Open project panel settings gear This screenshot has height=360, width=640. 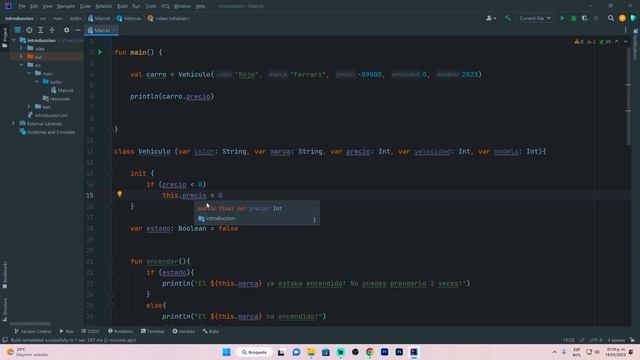point(67,30)
